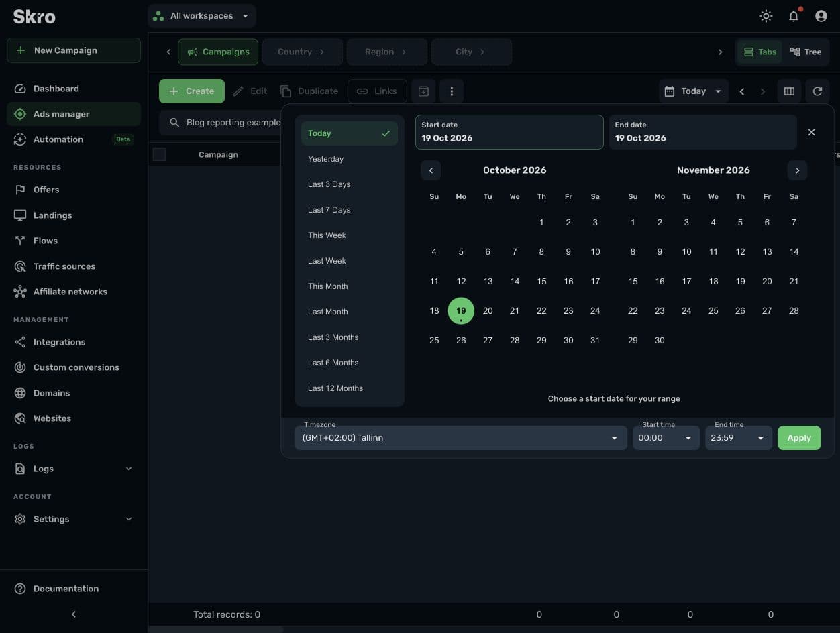Select the Country tab
The image size is (840, 633).
[303, 52]
